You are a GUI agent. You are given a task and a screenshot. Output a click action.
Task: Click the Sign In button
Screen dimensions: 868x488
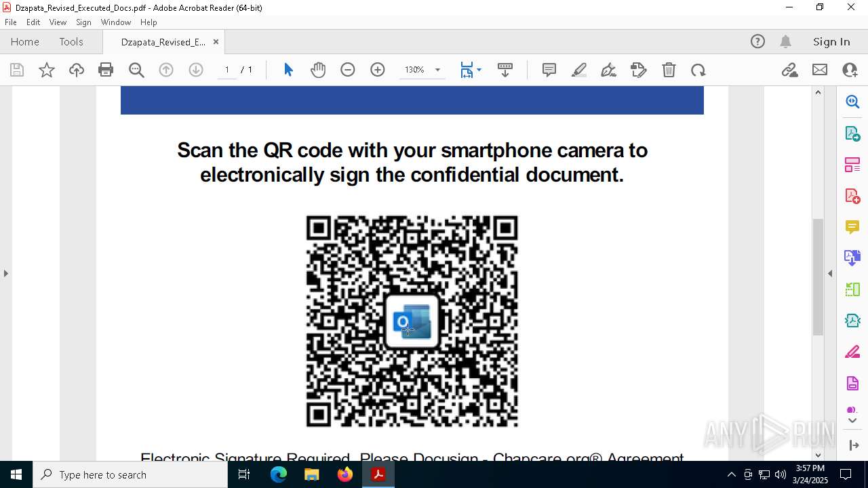click(x=831, y=41)
